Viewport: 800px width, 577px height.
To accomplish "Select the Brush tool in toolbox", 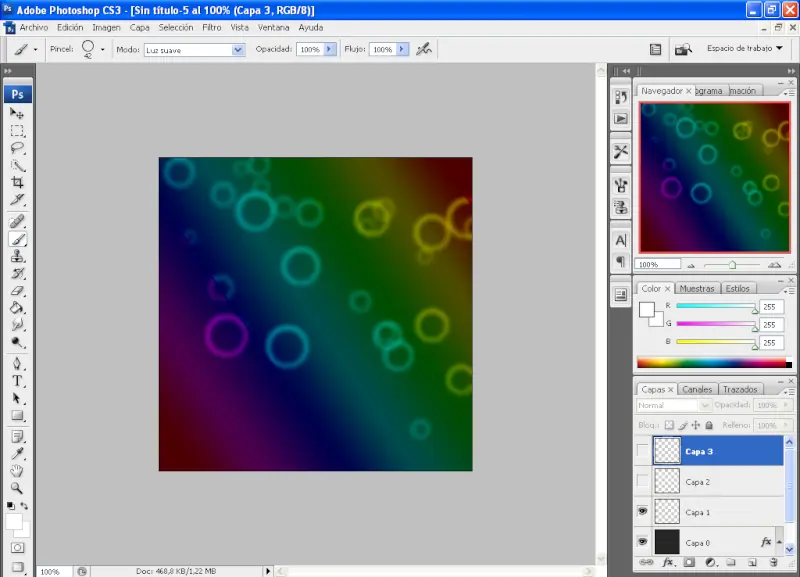I will point(17,239).
